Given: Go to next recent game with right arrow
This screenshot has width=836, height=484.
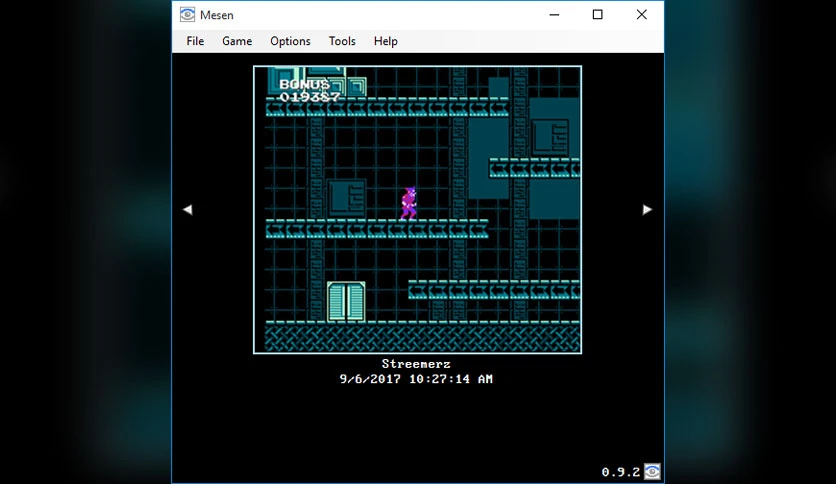Looking at the screenshot, I should pyautogui.click(x=647, y=209).
